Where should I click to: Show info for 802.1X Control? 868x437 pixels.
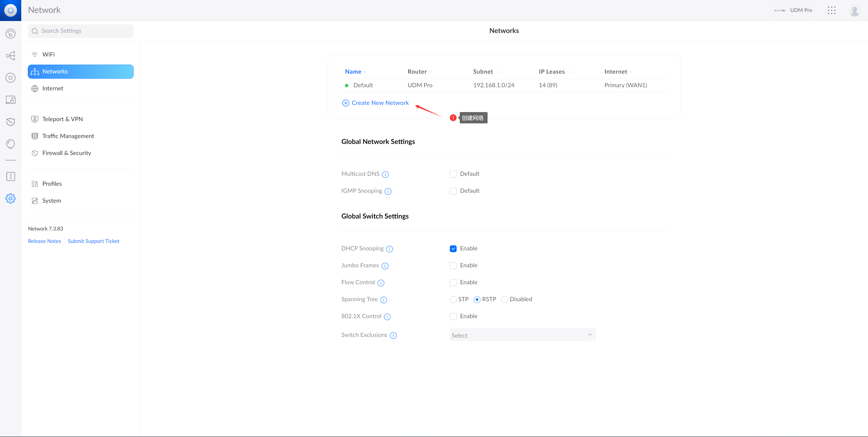(x=387, y=317)
